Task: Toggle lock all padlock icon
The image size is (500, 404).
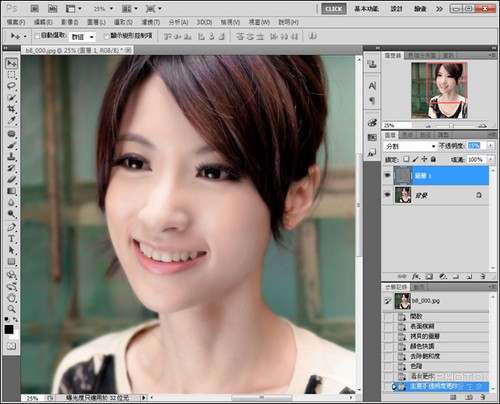Action: (433, 159)
